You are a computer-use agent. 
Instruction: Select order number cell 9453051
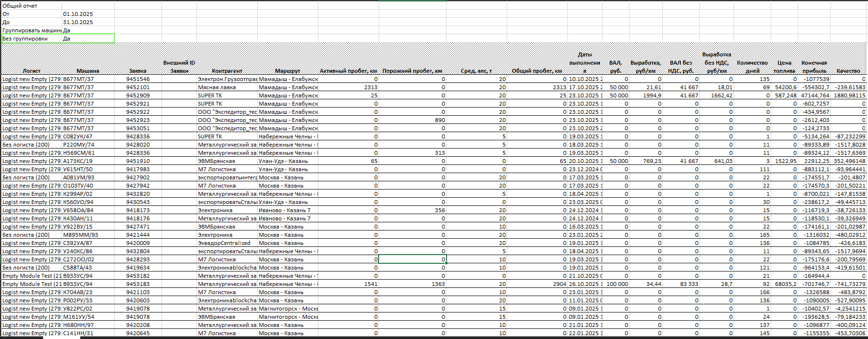point(138,128)
